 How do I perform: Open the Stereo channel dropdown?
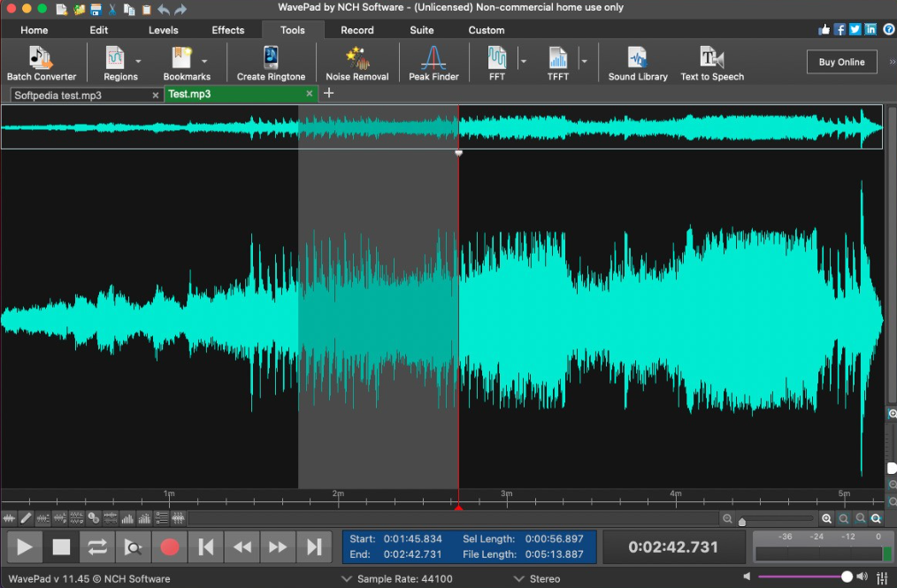(537, 579)
